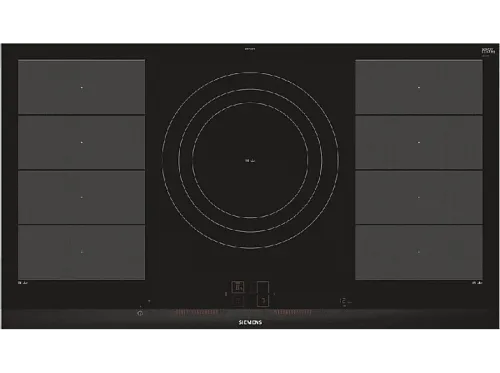
Task: Tap the main power on/off symbol
Action: tap(140, 313)
